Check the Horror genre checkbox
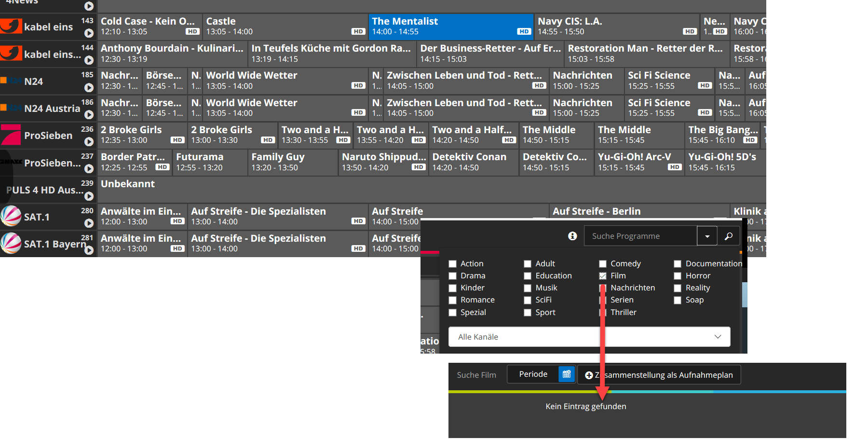 [678, 276]
